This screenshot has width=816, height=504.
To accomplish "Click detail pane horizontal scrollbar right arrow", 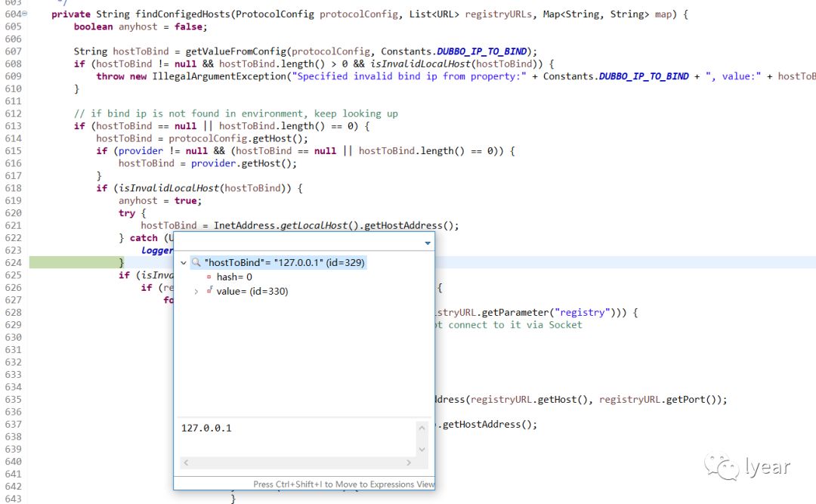I will click(x=409, y=462).
